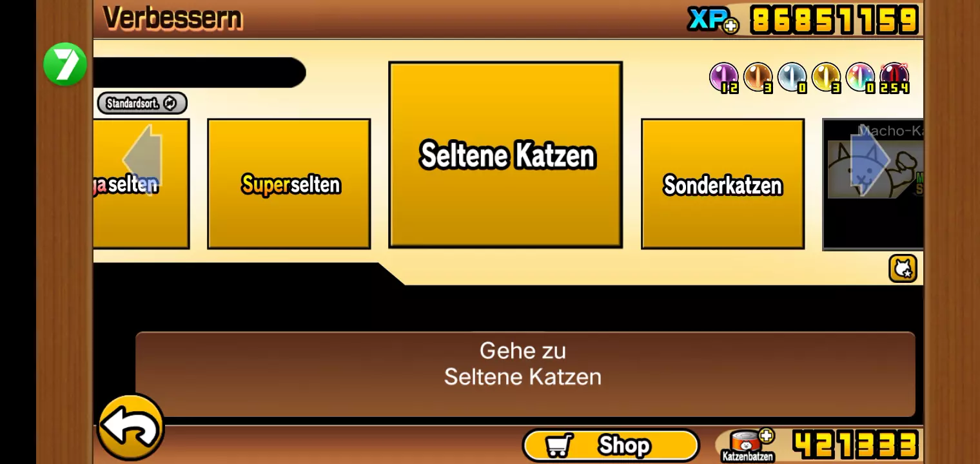Switch to the Superselten category tile

click(x=289, y=184)
